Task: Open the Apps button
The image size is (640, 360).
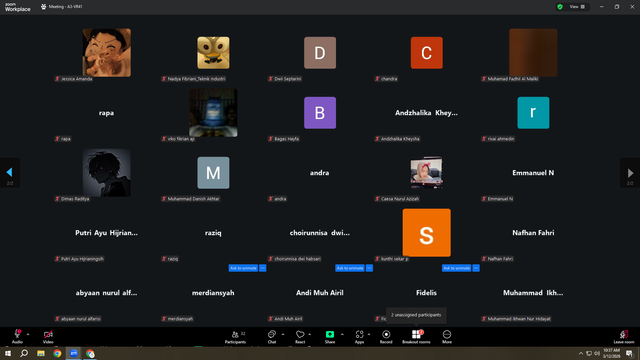Action: coord(359,337)
